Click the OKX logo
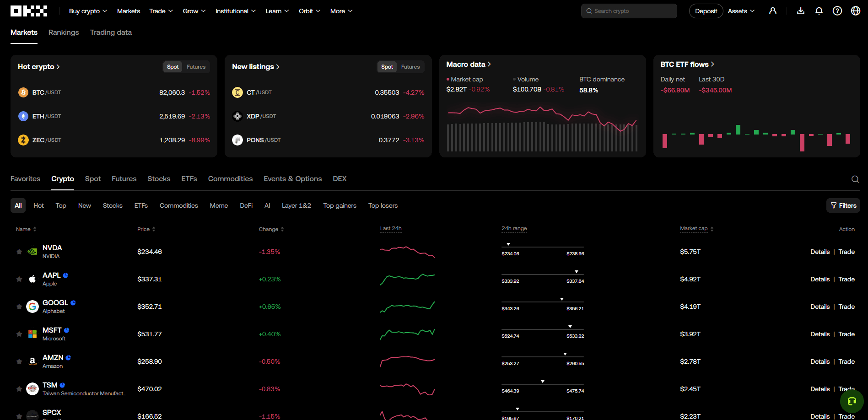Image resolution: width=868 pixels, height=420 pixels. pos(29,11)
